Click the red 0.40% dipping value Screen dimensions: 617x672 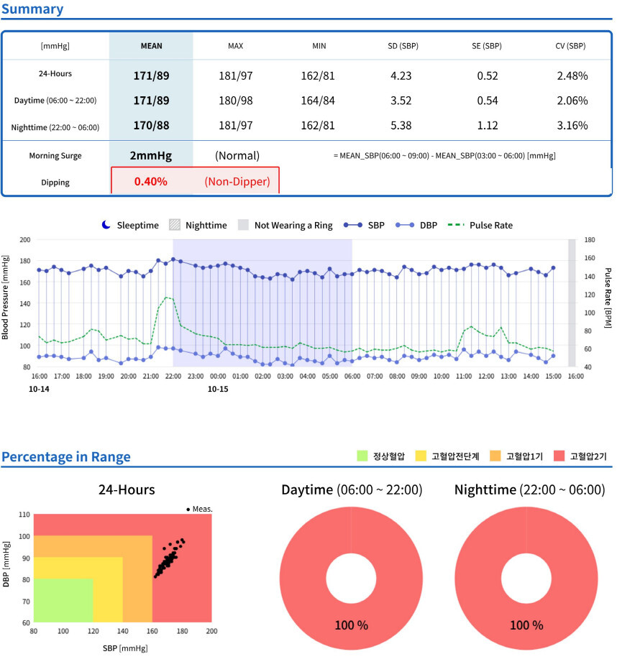pyautogui.click(x=150, y=182)
